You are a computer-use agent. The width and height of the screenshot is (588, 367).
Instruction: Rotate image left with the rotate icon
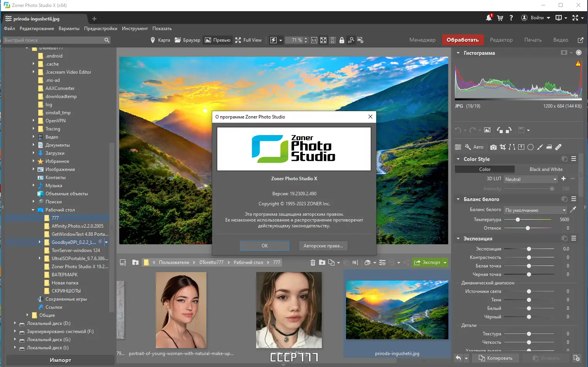(x=500, y=130)
